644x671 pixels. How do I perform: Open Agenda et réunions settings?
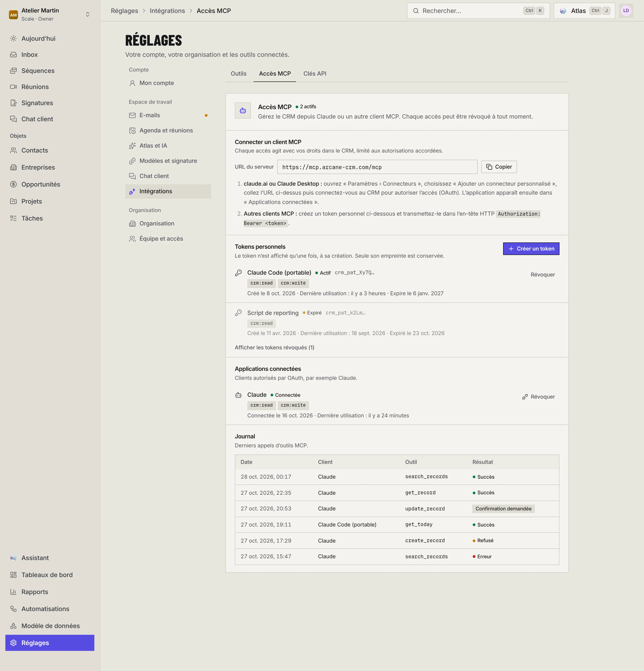pyautogui.click(x=168, y=130)
